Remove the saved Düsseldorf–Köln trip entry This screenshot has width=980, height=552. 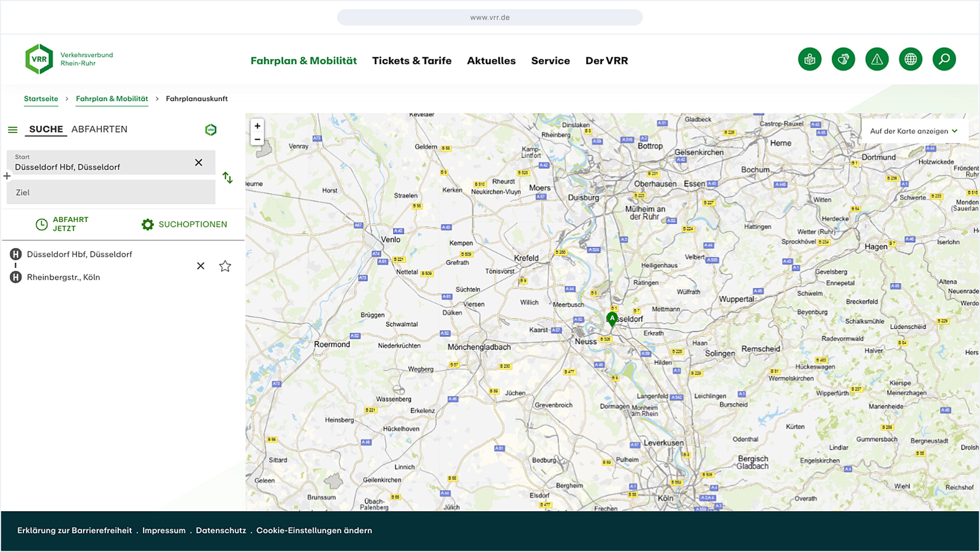click(201, 266)
